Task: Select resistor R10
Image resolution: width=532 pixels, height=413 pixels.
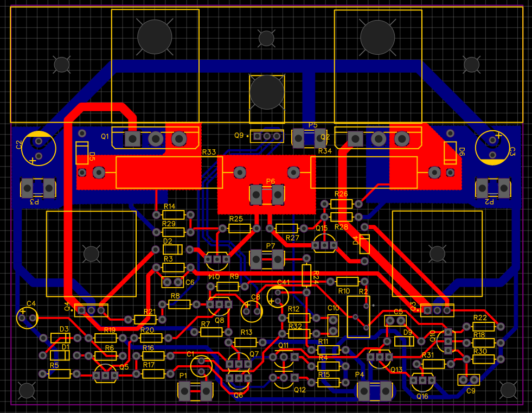Action: click(x=348, y=282)
